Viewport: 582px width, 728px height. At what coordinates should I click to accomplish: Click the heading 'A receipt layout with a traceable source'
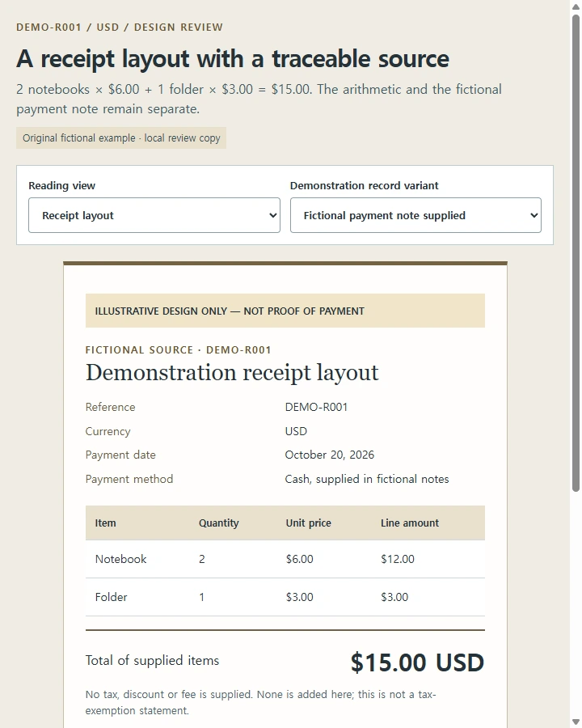(233, 59)
